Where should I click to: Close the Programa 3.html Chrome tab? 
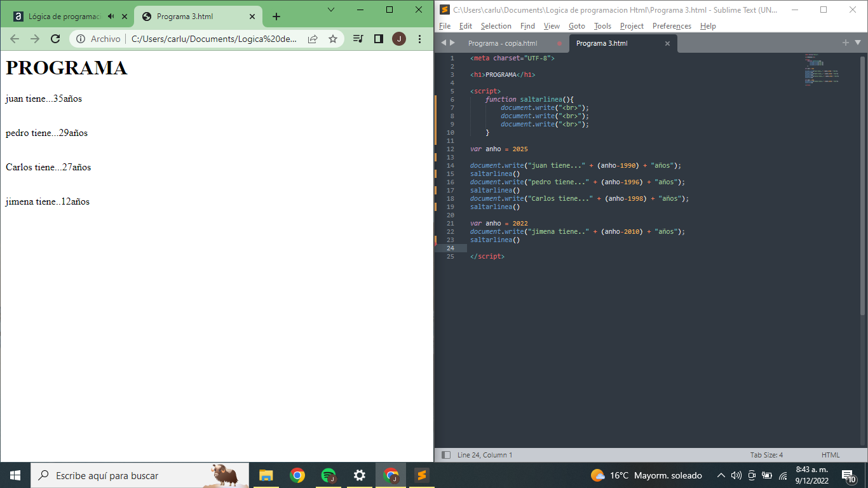click(252, 17)
